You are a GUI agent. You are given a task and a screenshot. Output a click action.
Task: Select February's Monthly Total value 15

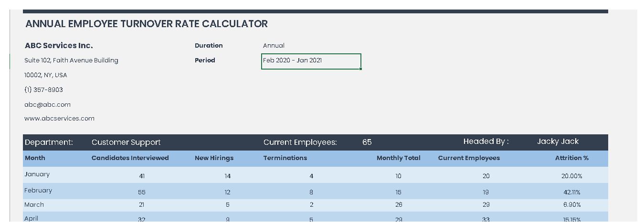(x=398, y=192)
